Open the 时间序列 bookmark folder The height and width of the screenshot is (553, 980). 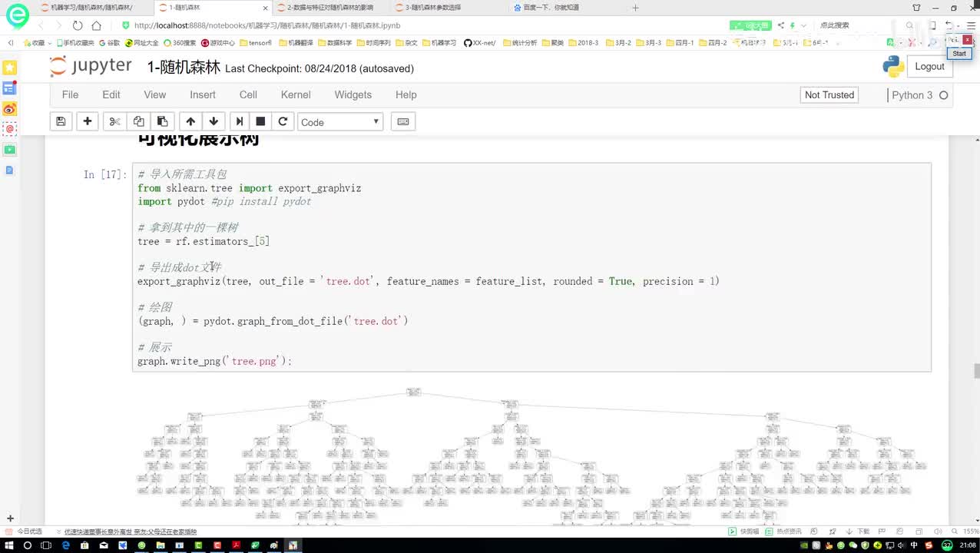[373, 43]
